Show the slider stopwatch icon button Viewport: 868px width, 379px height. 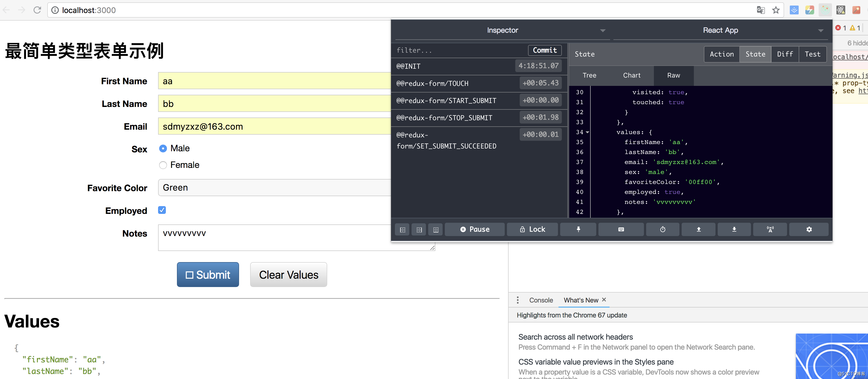[x=663, y=230]
